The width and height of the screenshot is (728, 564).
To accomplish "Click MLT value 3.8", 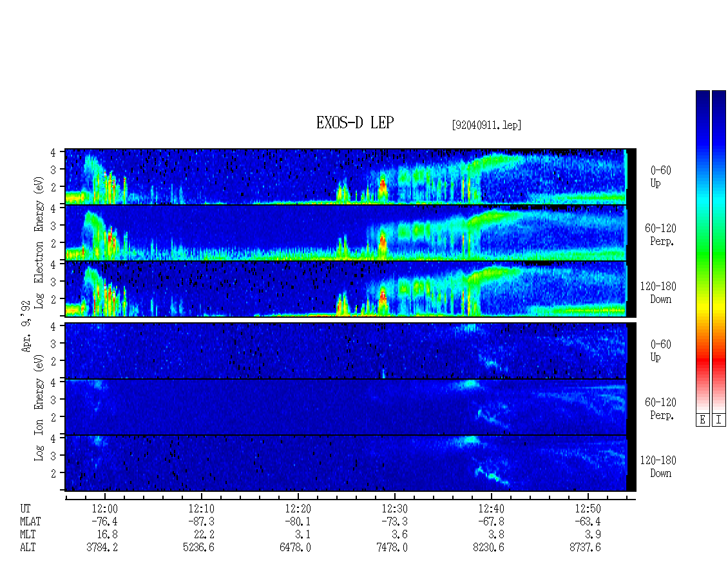I will (496, 535).
